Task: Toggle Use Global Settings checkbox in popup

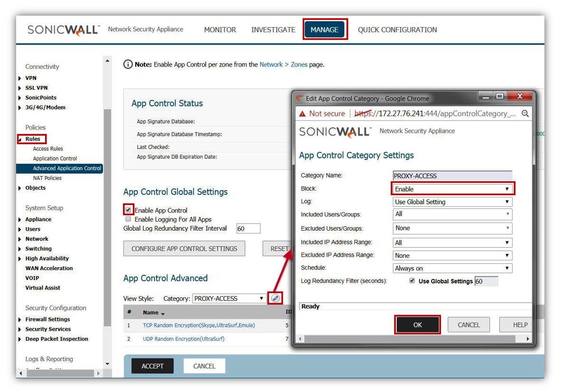Action: coord(412,281)
